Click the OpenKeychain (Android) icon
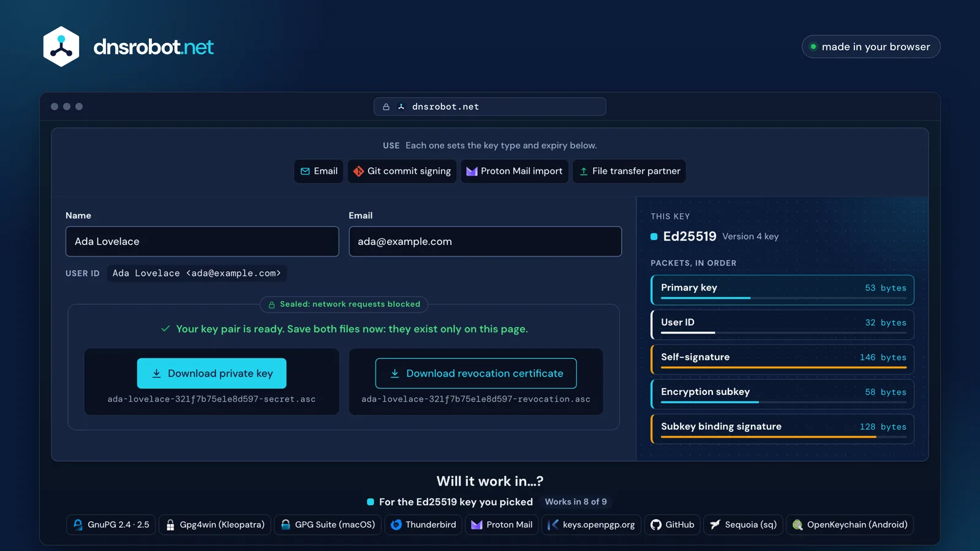 [x=797, y=525]
